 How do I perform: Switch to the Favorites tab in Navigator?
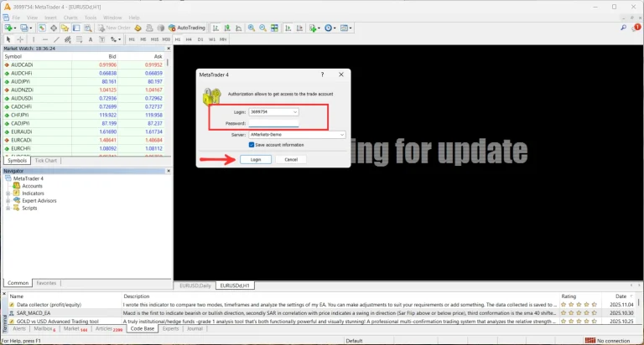(x=46, y=283)
